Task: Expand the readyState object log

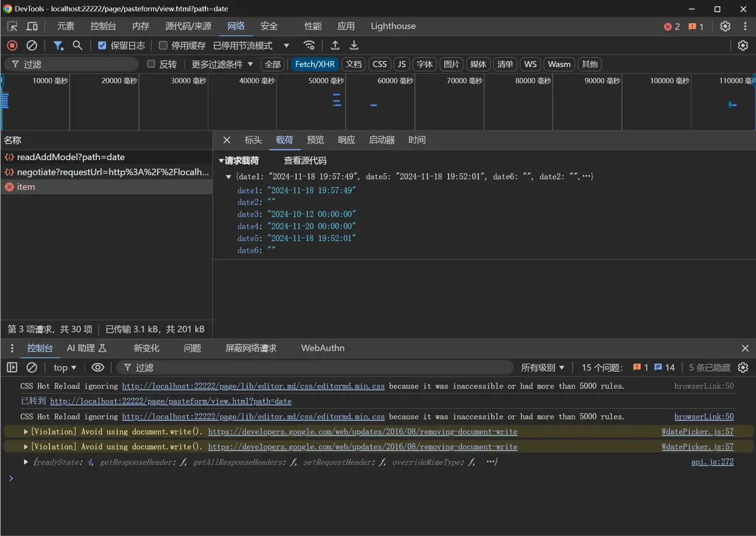Action: coord(26,462)
